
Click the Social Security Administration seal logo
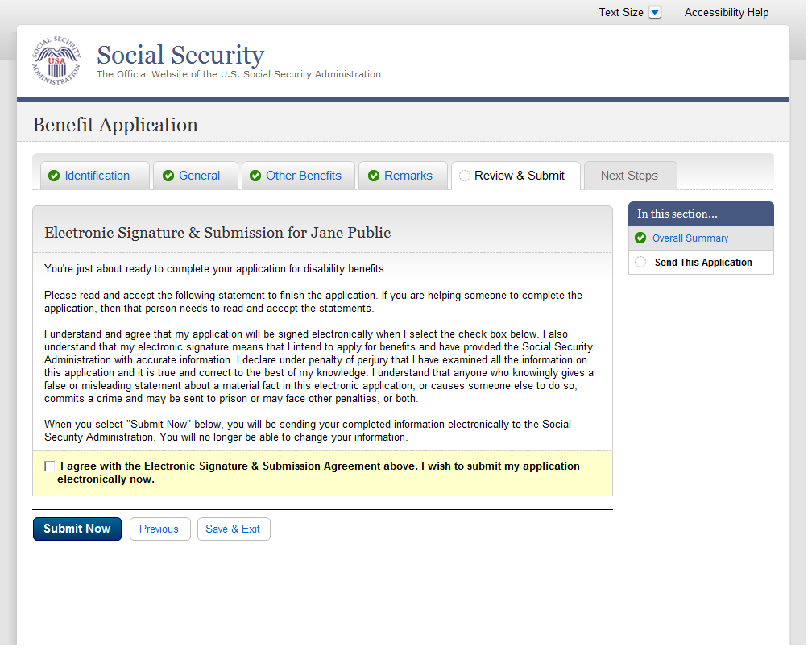coord(56,61)
